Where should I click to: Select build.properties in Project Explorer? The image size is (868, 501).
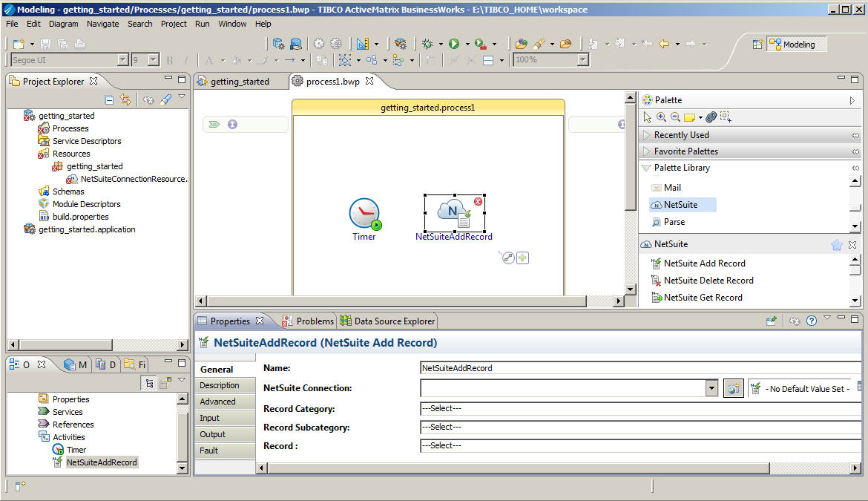point(80,217)
